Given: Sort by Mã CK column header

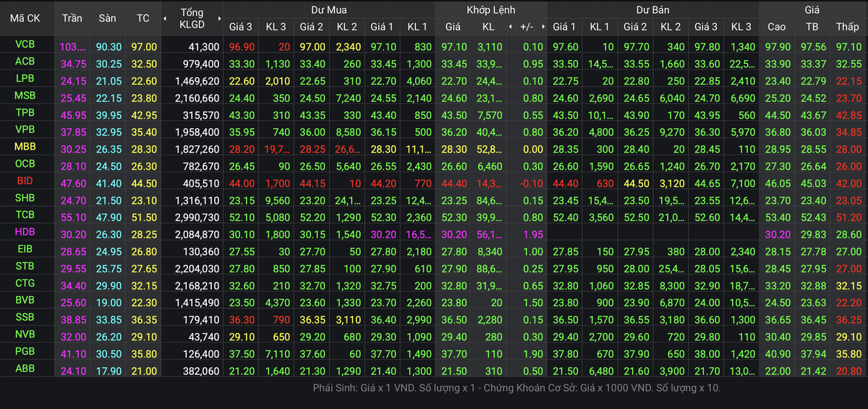Looking at the screenshot, I should point(25,17).
